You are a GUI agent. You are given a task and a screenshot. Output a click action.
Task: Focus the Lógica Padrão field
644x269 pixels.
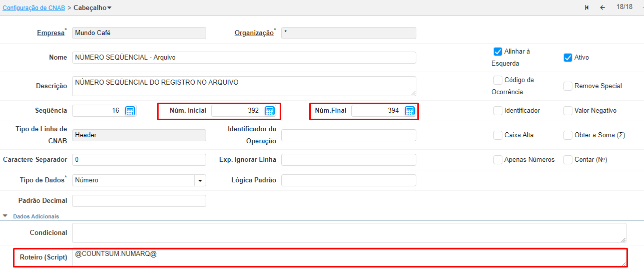349,180
